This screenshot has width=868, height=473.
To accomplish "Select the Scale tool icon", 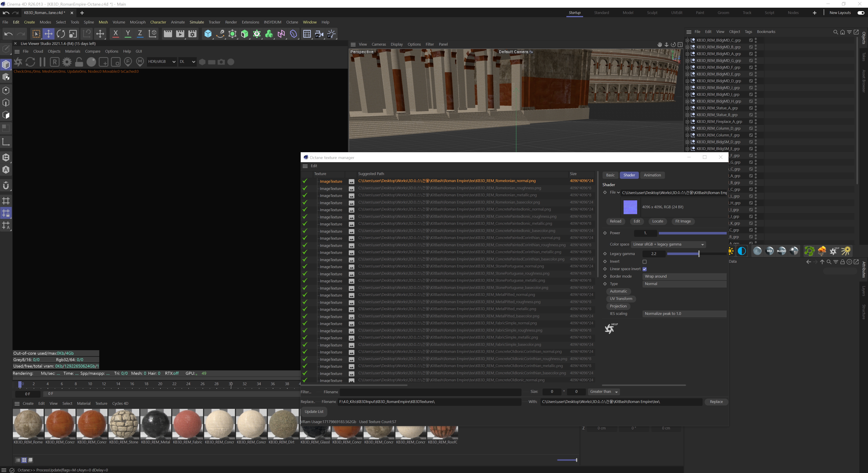I will click(73, 34).
